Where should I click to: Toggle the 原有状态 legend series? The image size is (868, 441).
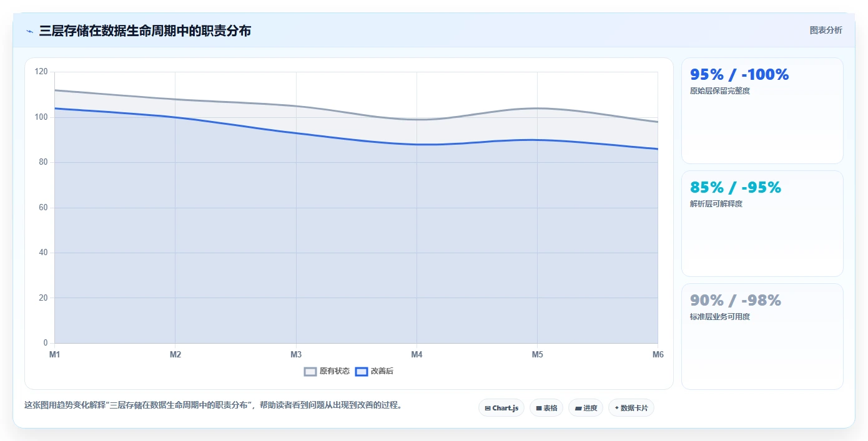point(327,371)
